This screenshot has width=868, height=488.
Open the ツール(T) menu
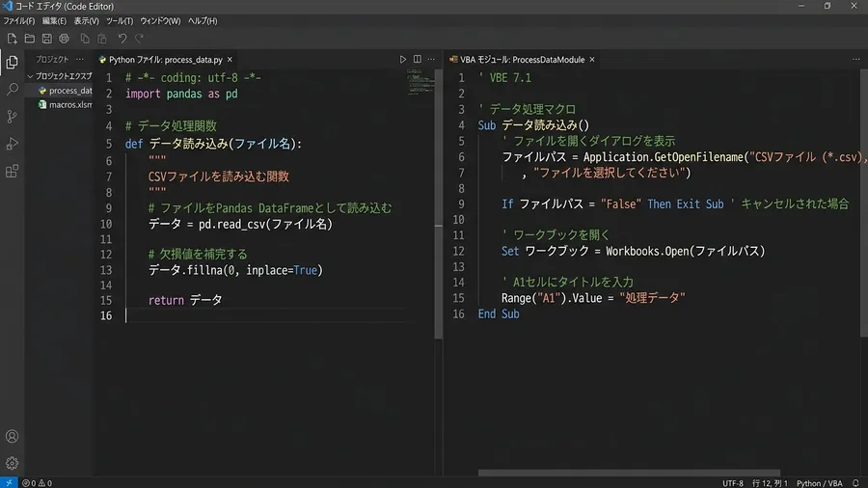click(120, 21)
